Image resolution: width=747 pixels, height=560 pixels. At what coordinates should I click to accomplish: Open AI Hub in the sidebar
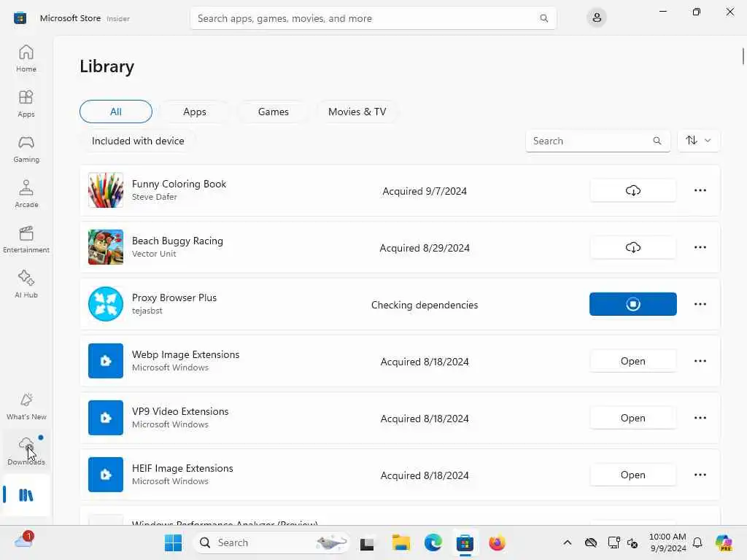coord(26,284)
